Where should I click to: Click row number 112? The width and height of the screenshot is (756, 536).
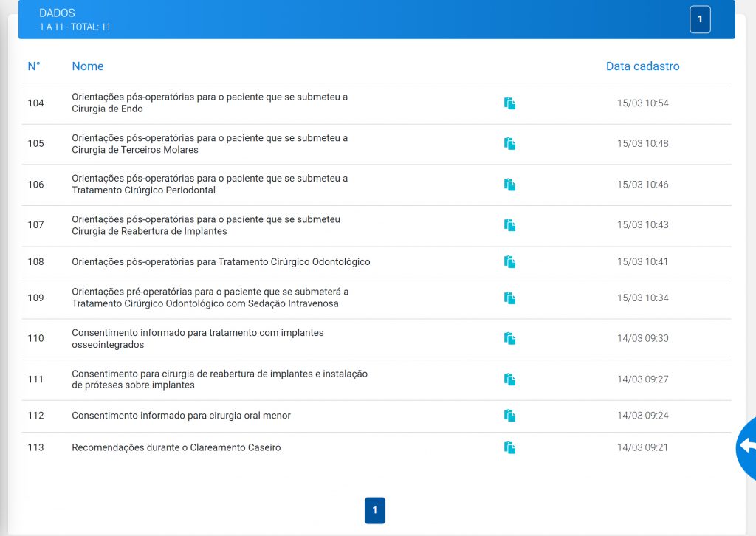(35, 416)
